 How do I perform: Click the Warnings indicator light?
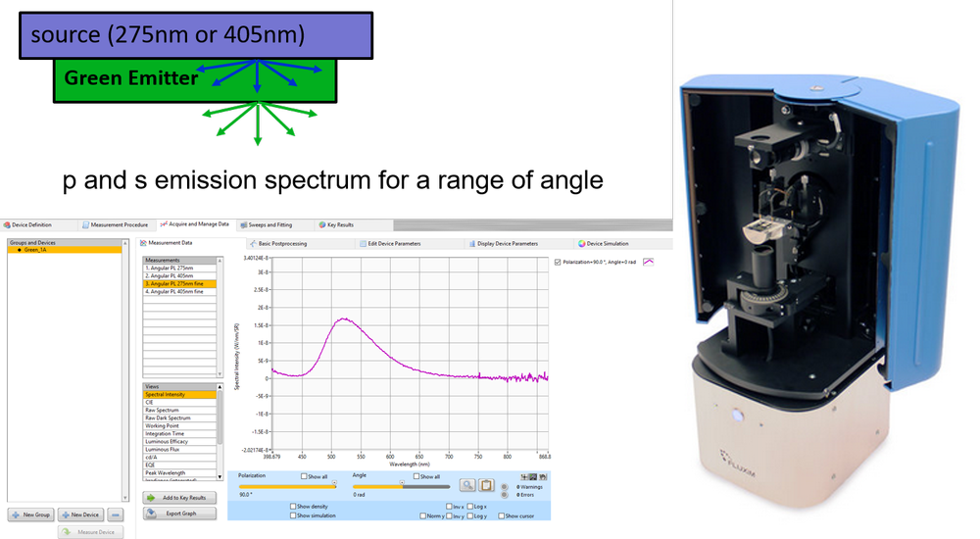click(505, 487)
